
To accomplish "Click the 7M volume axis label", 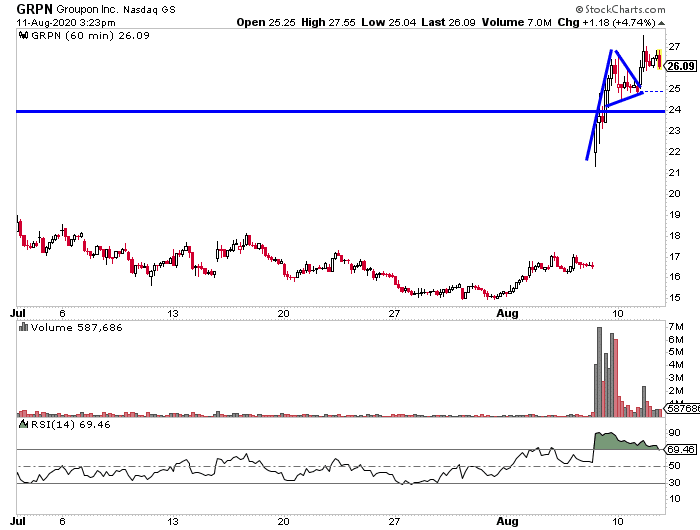I will (x=676, y=327).
